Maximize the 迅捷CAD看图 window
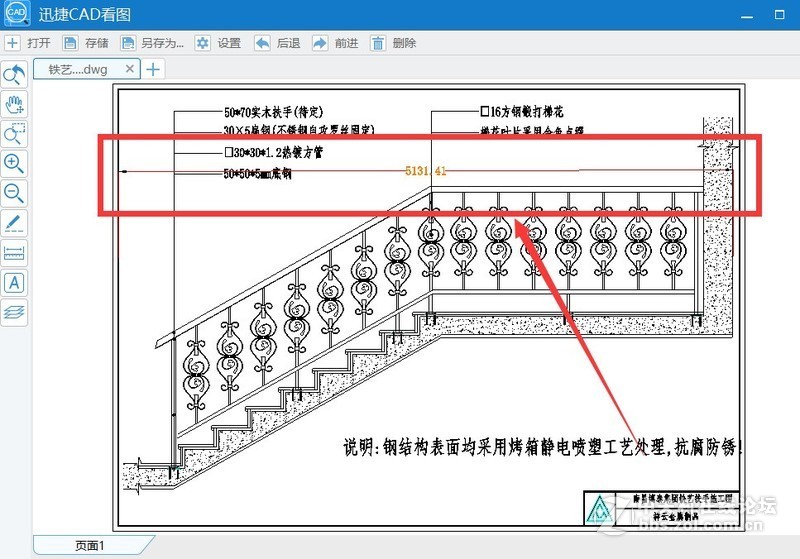Screen dimensions: 800x559 click(780, 14)
